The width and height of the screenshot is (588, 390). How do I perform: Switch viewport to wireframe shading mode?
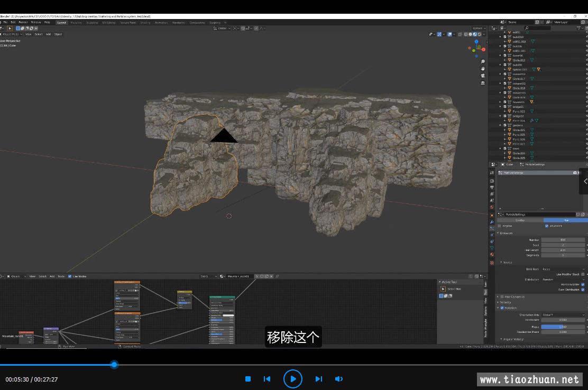[466, 34]
